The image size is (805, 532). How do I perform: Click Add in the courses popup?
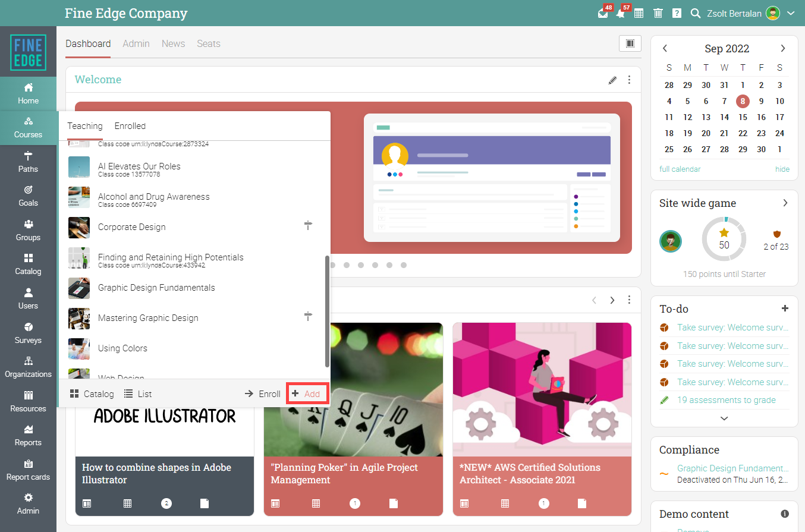tap(307, 394)
